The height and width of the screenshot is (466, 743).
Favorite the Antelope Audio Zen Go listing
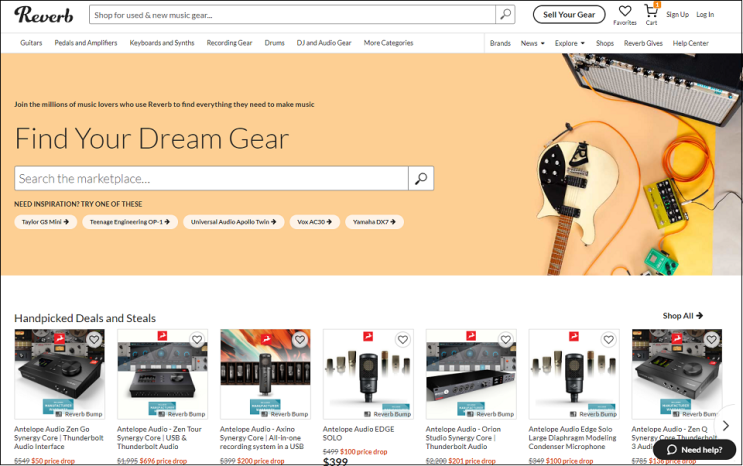(94, 339)
